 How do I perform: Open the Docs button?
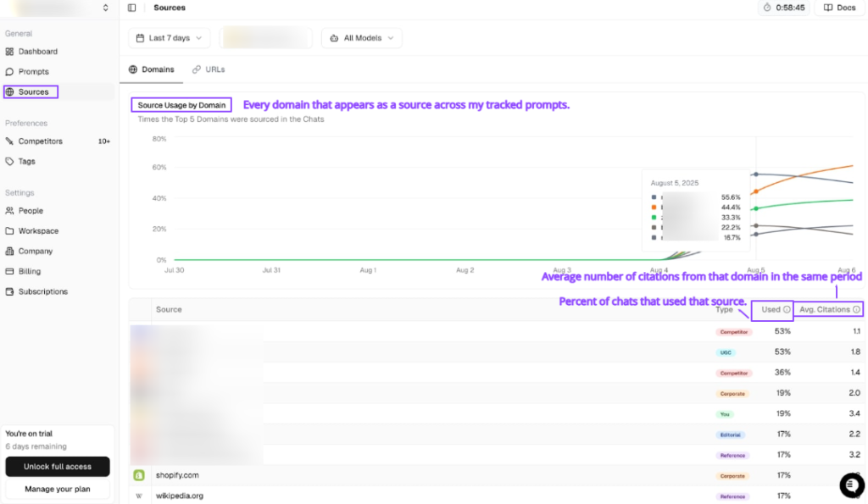(x=839, y=8)
